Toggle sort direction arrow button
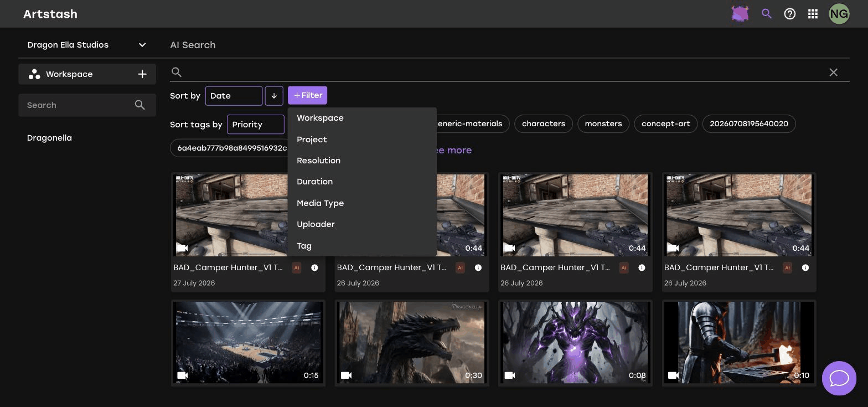 click(x=274, y=96)
